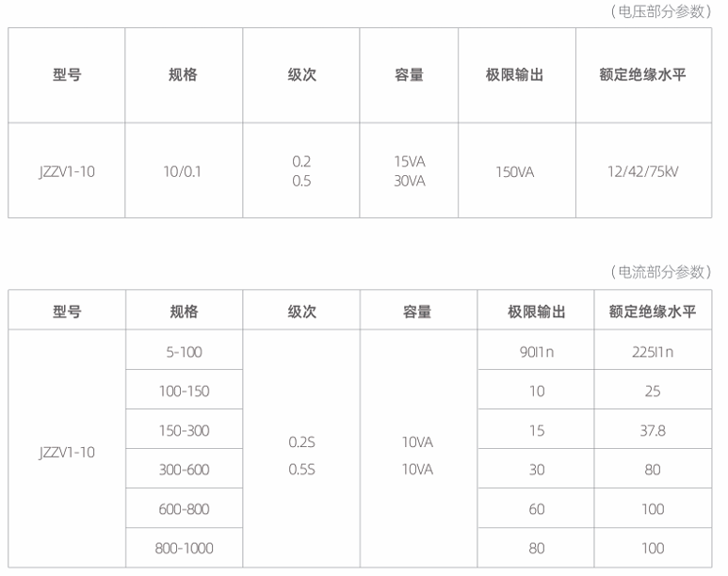728x576 pixels.
Task: Click the 15VA 30VA capacity cell
Action: (x=409, y=171)
